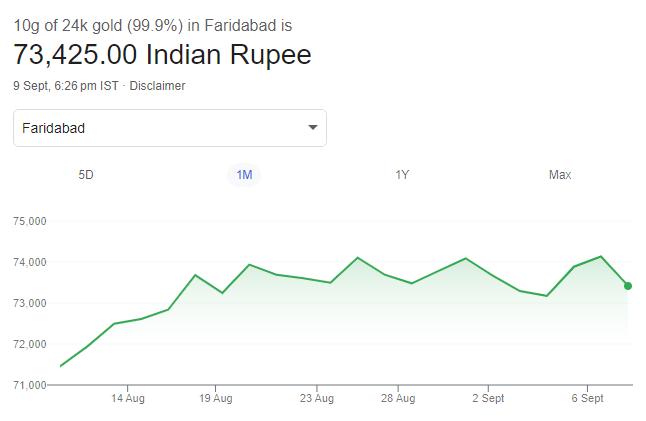Click the city selector's down arrow
This screenshot has height=421, width=646.
pos(313,128)
